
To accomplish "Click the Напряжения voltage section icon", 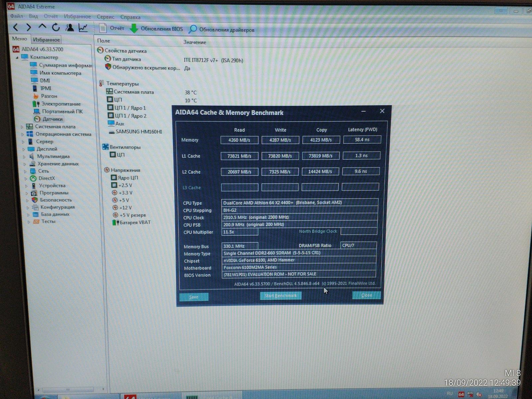I will pos(107,170).
